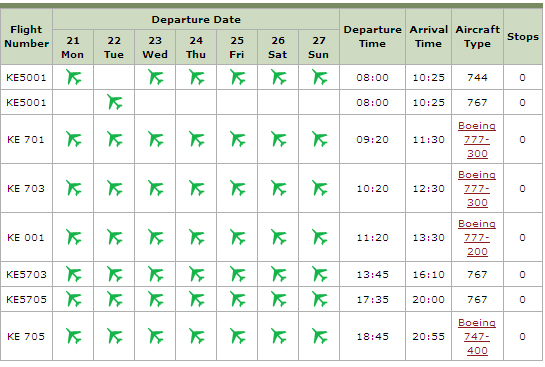Viewport: 545px width, 367px height.
Task: Choose KE 001 plane icon on 27 Sun
Action: coord(319,237)
